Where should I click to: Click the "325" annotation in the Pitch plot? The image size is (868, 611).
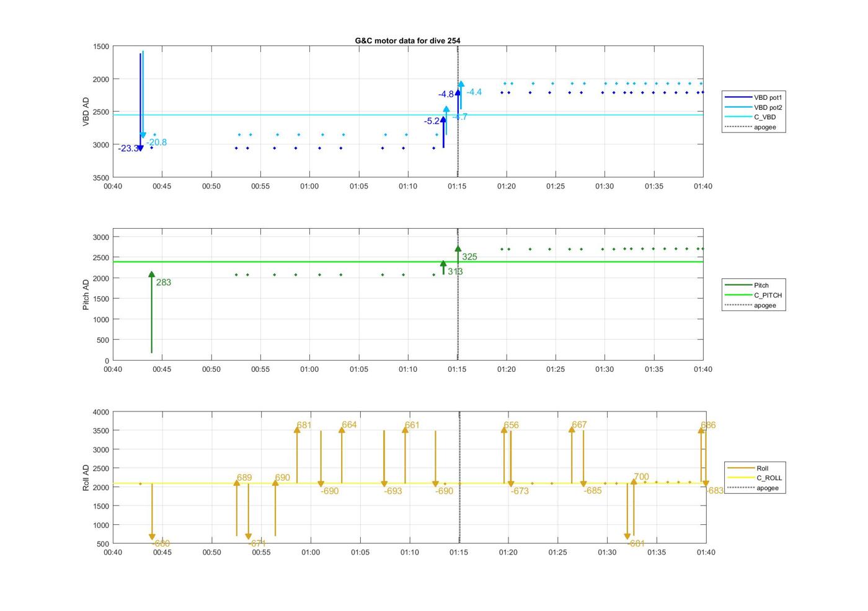pos(469,257)
